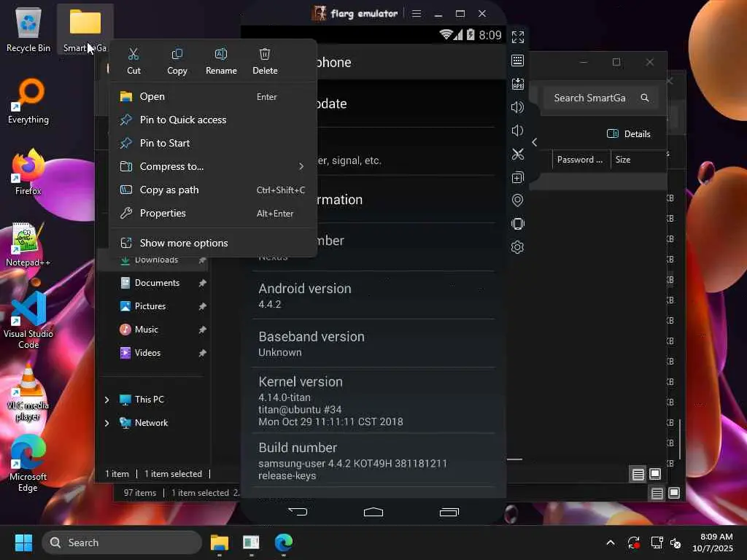The height and width of the screenshot is (560, 747).
Task: Click the shake device icon in emulator
Action: pos(518,224)
